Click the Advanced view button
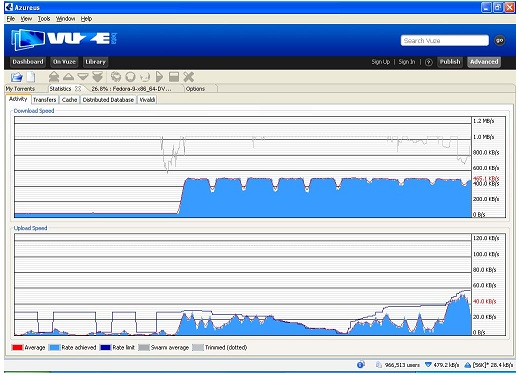Image resolution: width=519 pixels, height=375 pixels. (x=484, y=62)
